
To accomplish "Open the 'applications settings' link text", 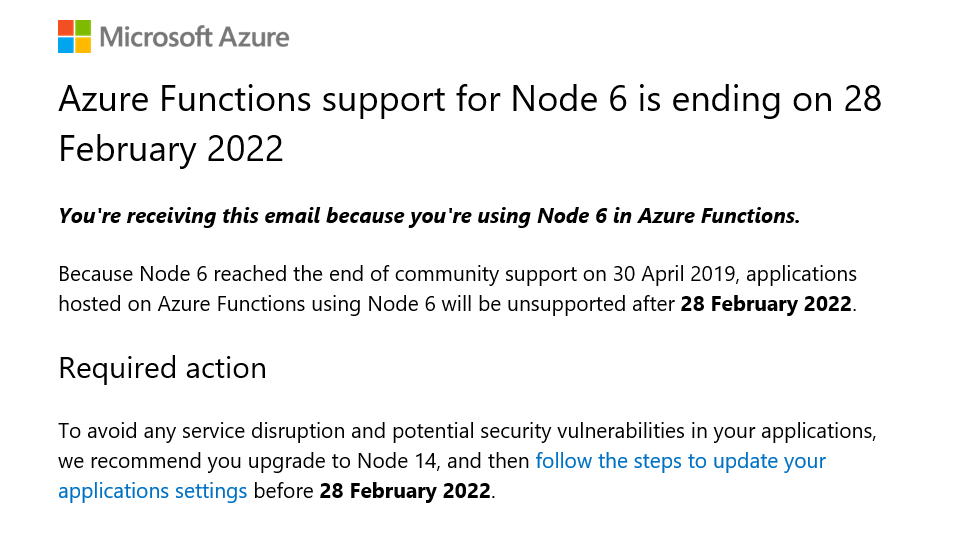I will point(153,491).
